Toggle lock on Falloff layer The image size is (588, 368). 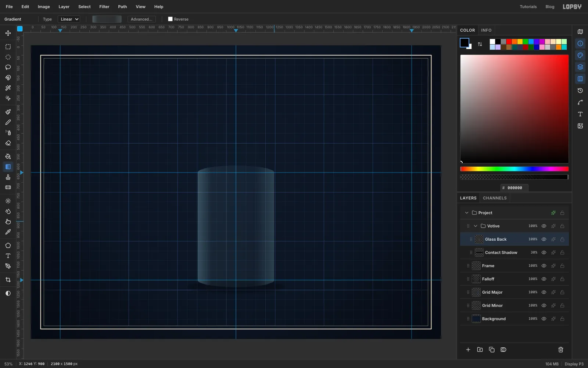562,279
